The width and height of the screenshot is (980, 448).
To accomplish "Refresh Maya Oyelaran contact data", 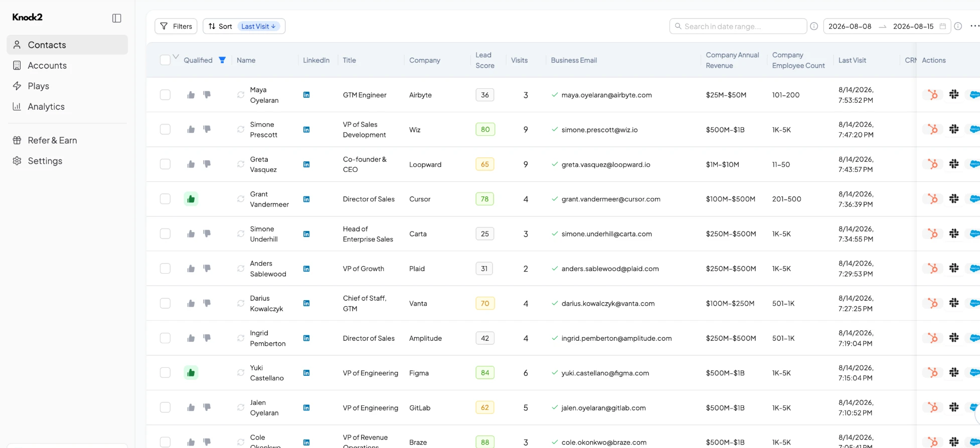I will [x=241, y=95].
